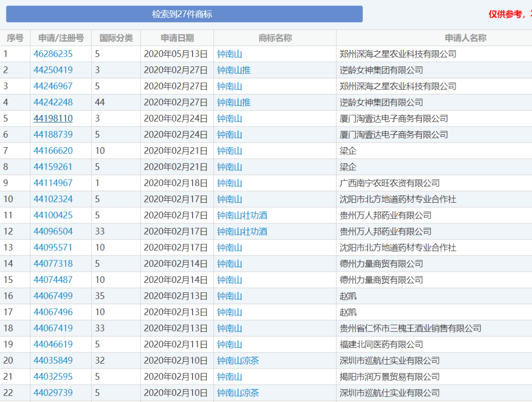This screenshot has width=532, height=402.
Task: Click the 申请人名称 column header
Action: point(465,38)
